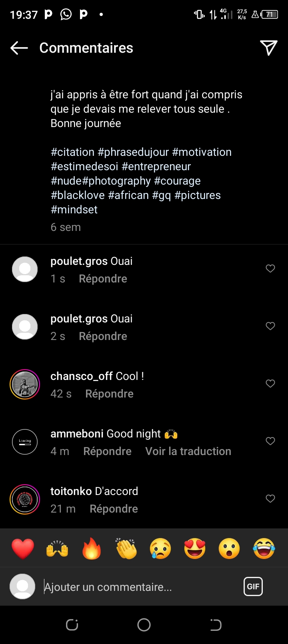This screenshot has height=644, width=288.
Task: Tap "Voir la traduction" under ammeboni's comment
Action: tap(188, 451)
